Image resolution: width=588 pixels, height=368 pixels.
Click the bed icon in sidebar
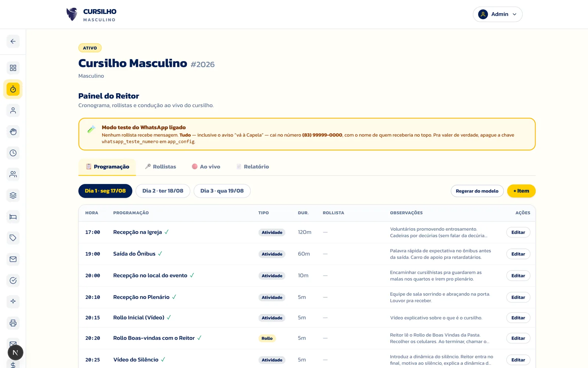click(13, 217)
